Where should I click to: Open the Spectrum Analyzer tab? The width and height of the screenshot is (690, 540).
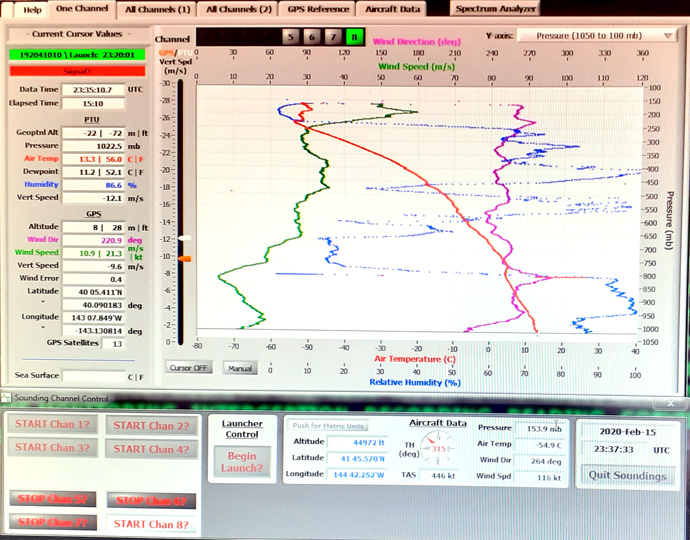[x=495, y=9]
